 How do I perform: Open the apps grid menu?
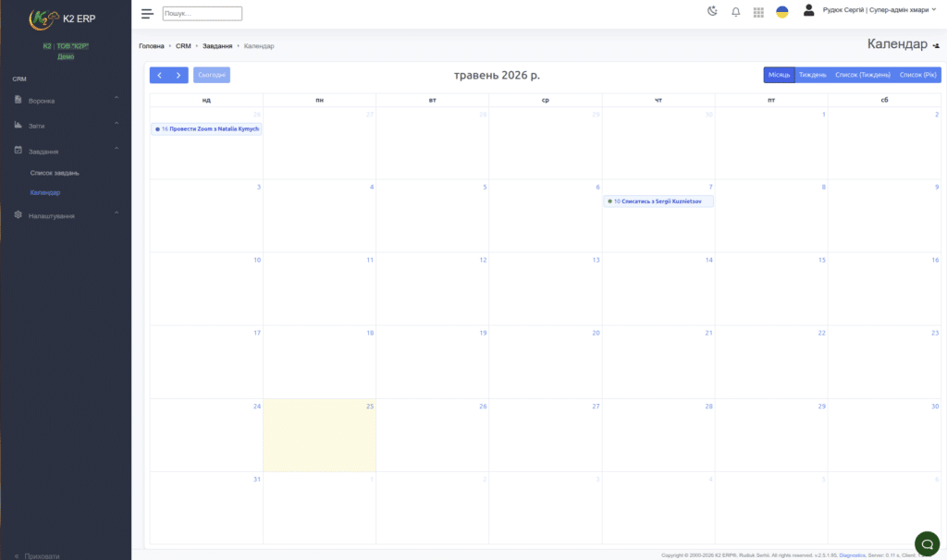[x=758, y=12]
